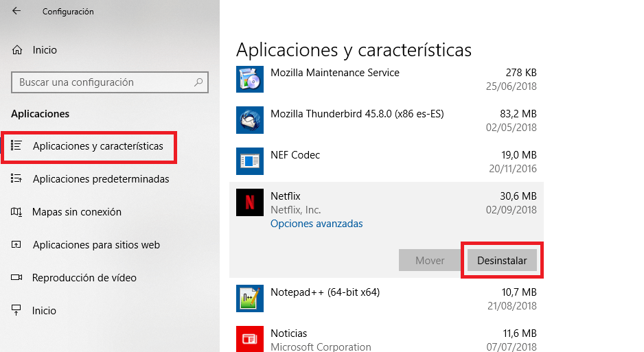
Task: Click the Microsoft Corporation publisher text
Action: (x=321, y=347)
